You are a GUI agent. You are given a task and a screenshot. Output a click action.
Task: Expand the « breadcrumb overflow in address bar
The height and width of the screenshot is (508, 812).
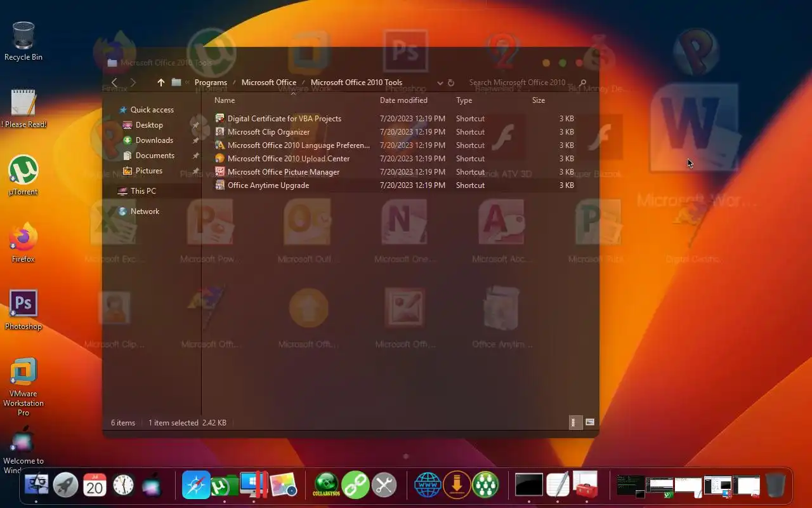coord(188,83)
